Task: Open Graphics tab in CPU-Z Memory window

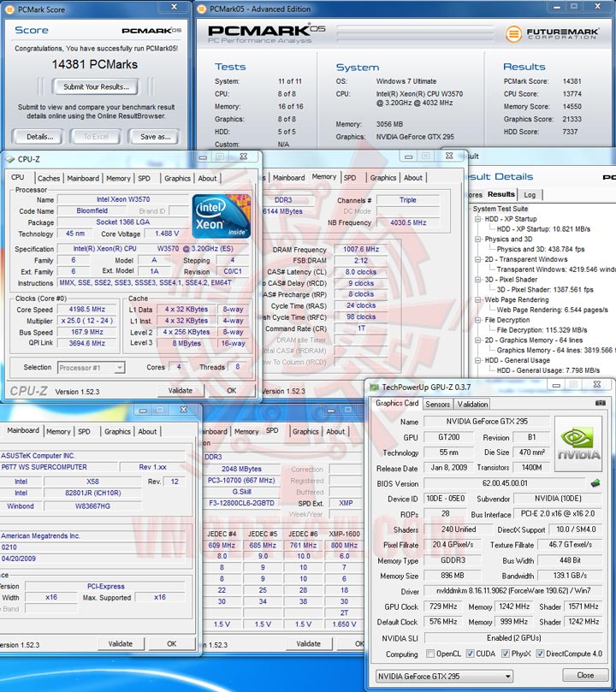Action: tap(383, 177)
